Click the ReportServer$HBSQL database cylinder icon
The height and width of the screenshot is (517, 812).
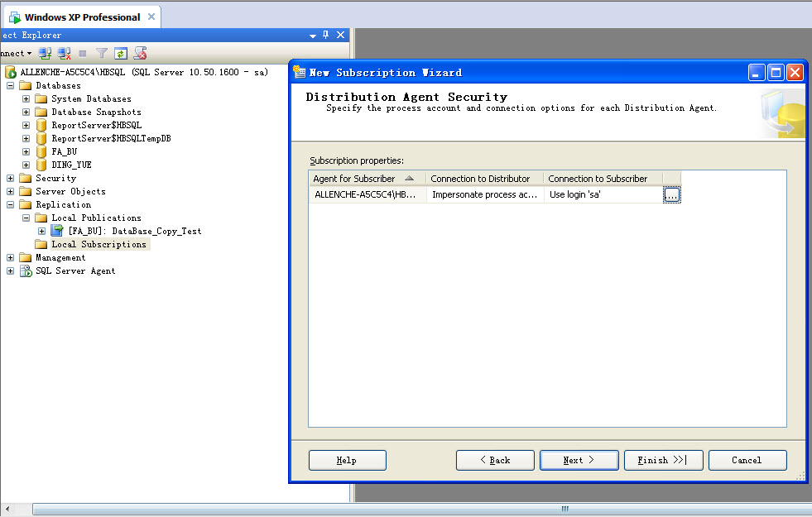point(41,125)
